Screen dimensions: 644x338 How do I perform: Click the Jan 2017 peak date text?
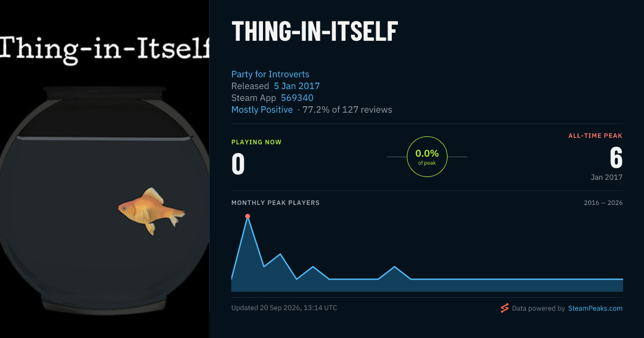[606, 177]
